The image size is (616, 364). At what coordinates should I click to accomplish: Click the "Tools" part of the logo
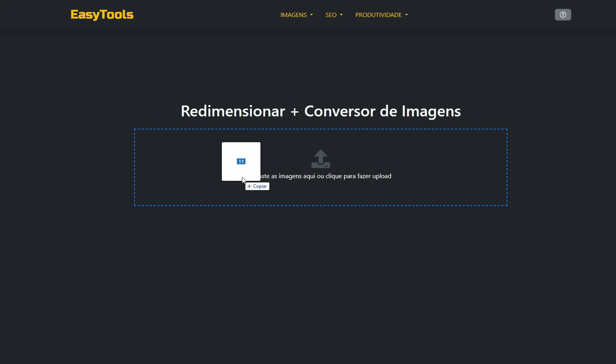click(117, 15)
